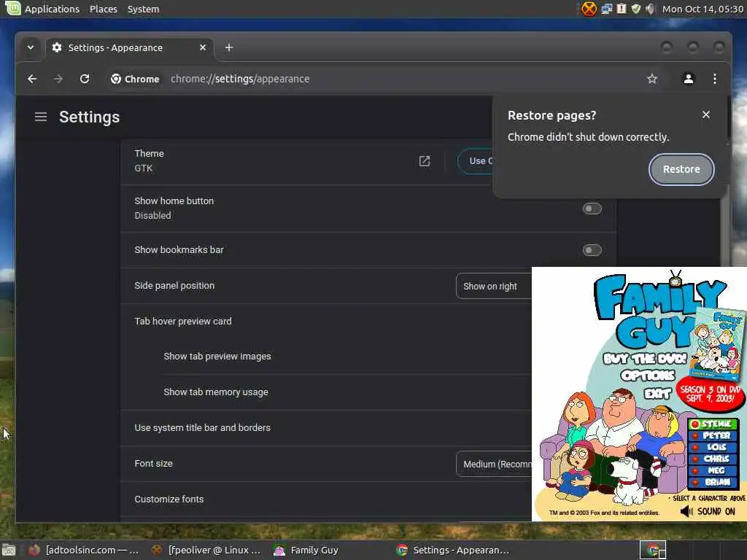Toggle SOUND ON speaker in Family Guy window
747x560 pixels.
[708, 511]
